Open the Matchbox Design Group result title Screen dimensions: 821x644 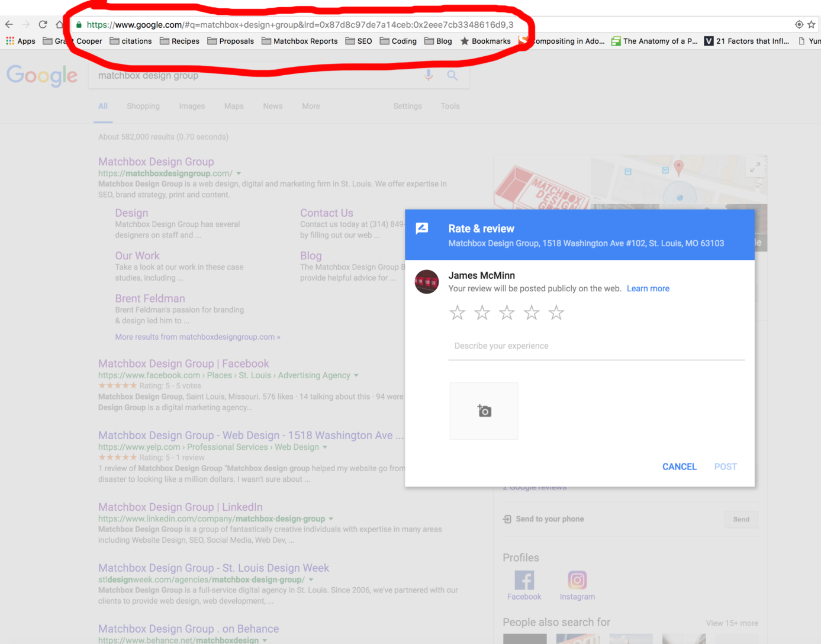pyautogui.click(x=156, y=162)
